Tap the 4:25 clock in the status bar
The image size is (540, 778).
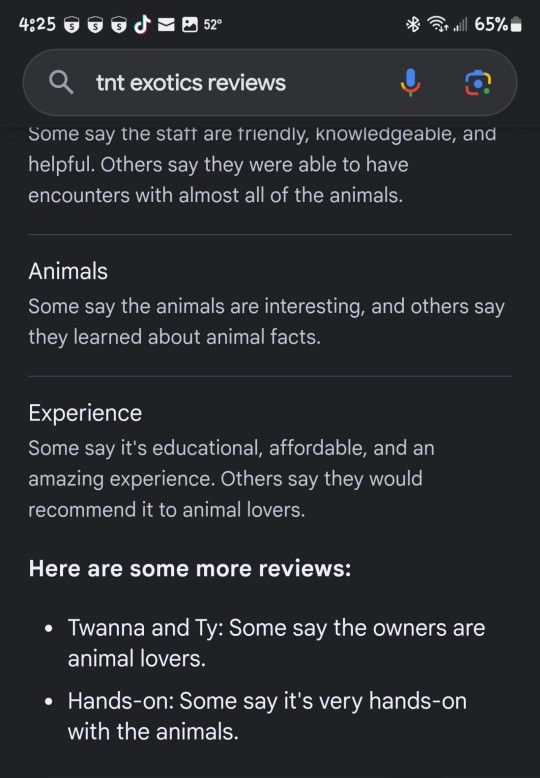click(37, 24)
